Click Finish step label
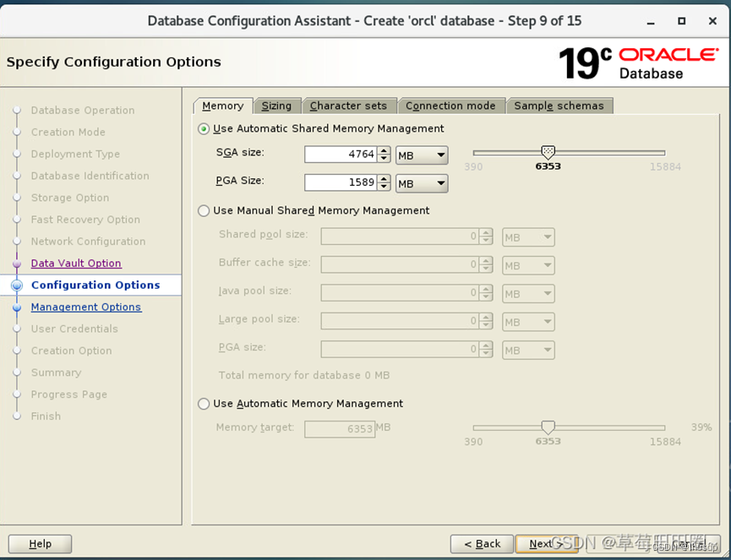 pyautogui.click(x=46, y=416)
